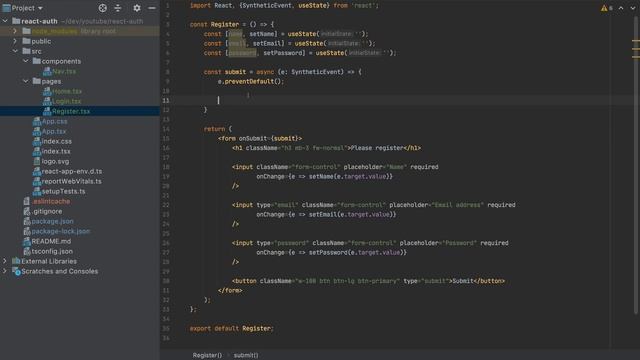Click the 'useState' import on line 1
Viewport: 640px width, 360px height.
click(312, 5)
